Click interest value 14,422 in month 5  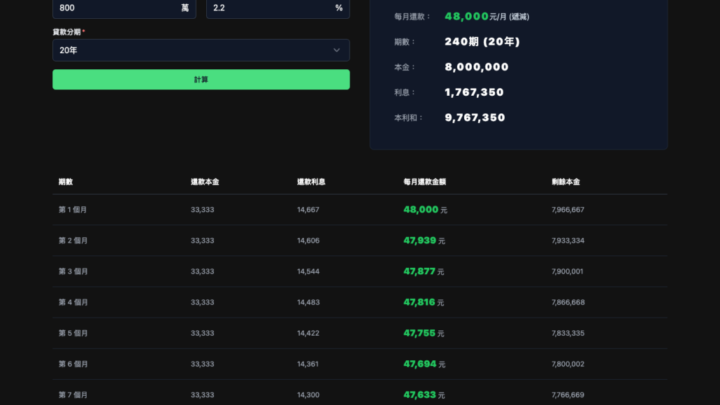308,333
